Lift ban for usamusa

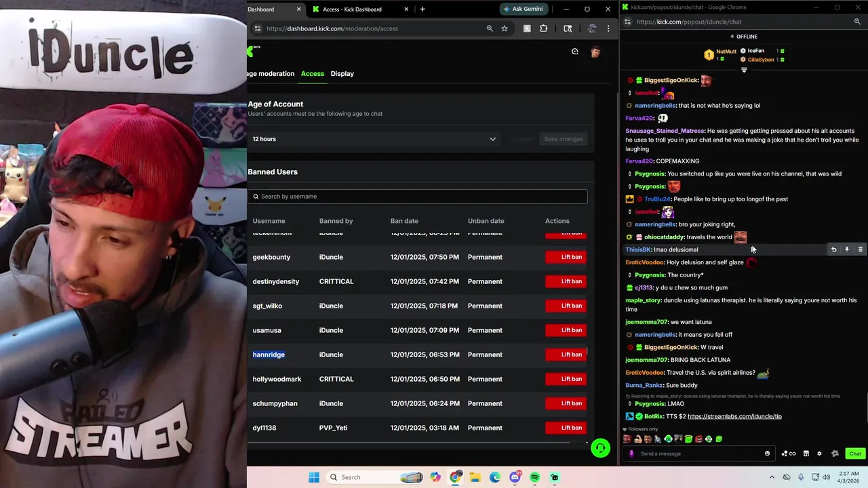[566, 330]
